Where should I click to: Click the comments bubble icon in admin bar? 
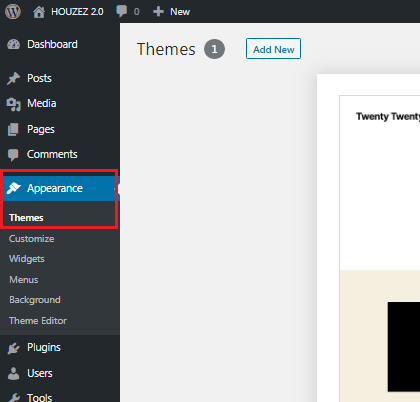pyautogui.click(x=121, y=11)
